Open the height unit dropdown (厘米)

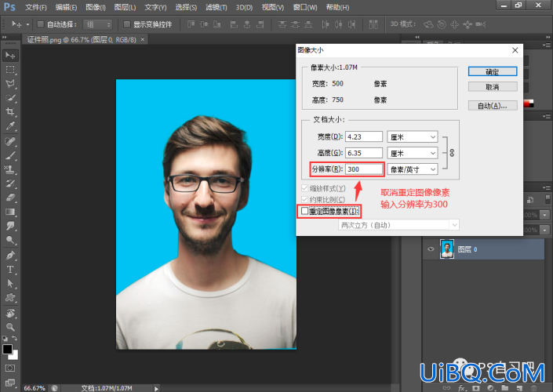click(413, 153)
